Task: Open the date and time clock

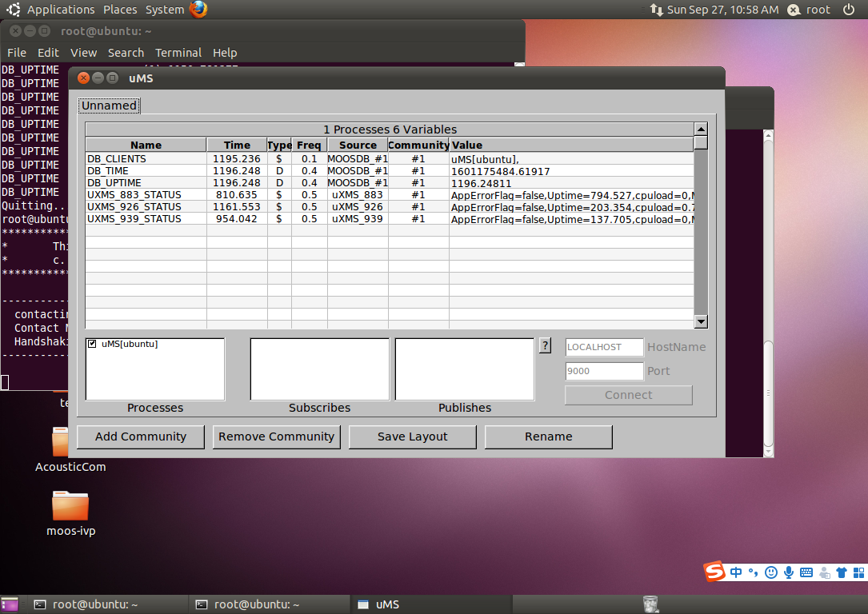Action: click(722, 10)
